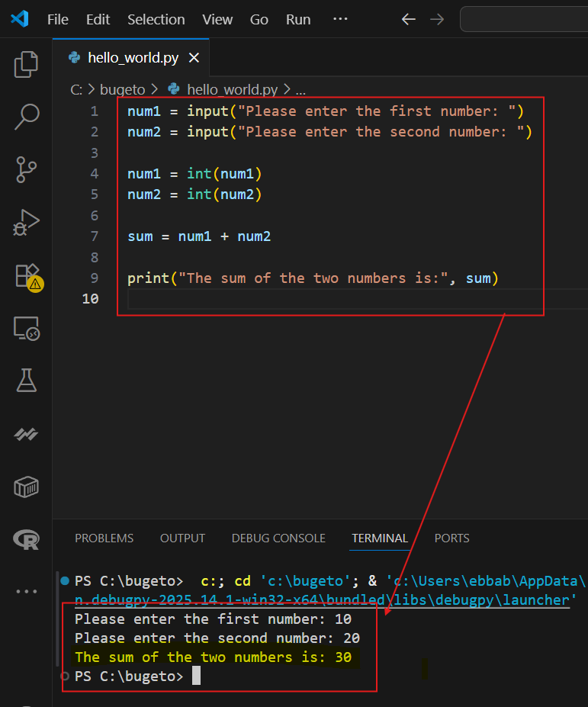Open the File menu
This screenshot has height=707, width=588.
click(x=58, y=19)
